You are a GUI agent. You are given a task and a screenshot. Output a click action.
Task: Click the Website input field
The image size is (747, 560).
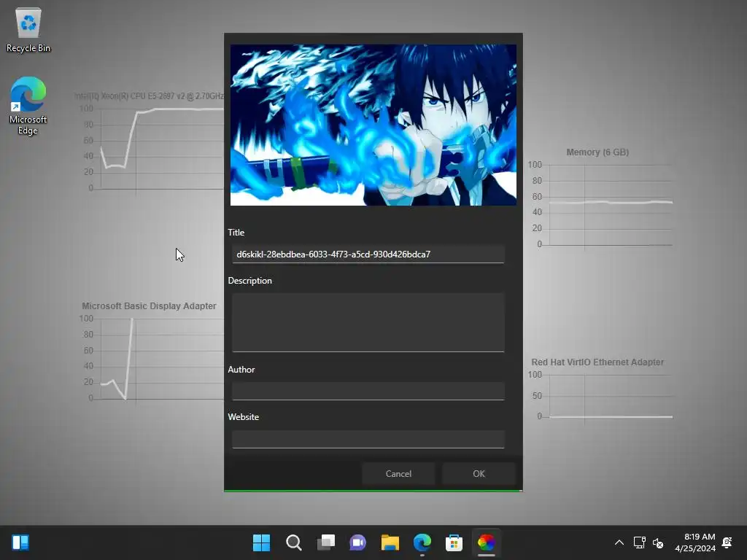(368, 439)
